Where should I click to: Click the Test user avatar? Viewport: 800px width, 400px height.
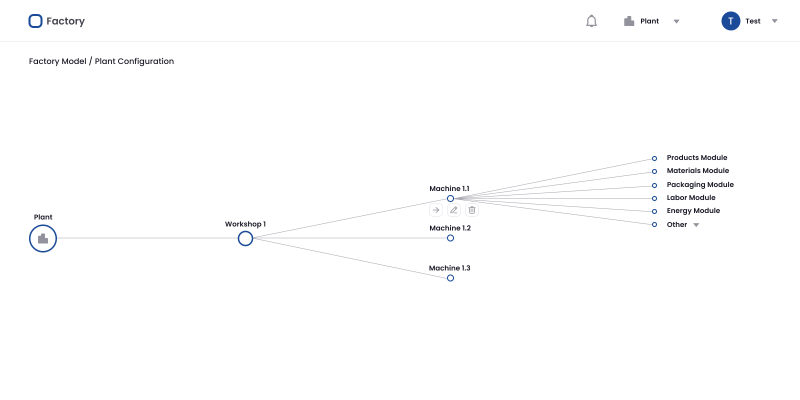pyautogui.click(x=731, y=21)
